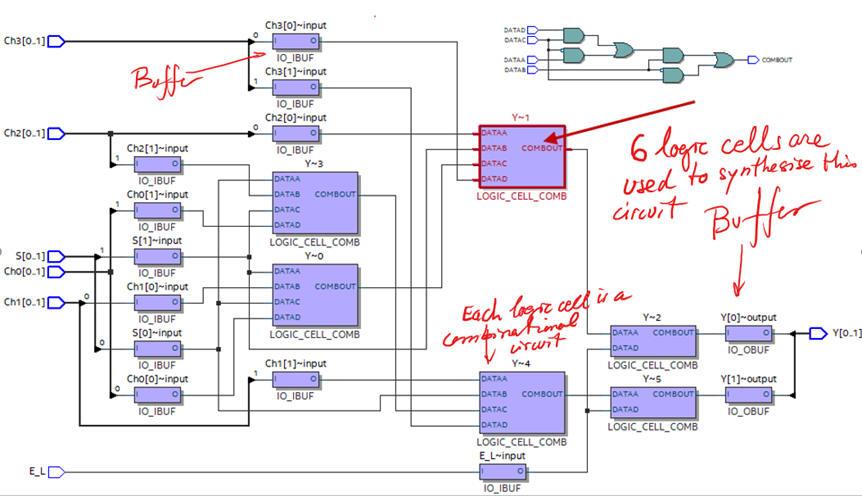This screenshot has height=496, width=862.
Task: Click the COMBOUT output pin in gate diagram
Action: (x=753, y=60)
